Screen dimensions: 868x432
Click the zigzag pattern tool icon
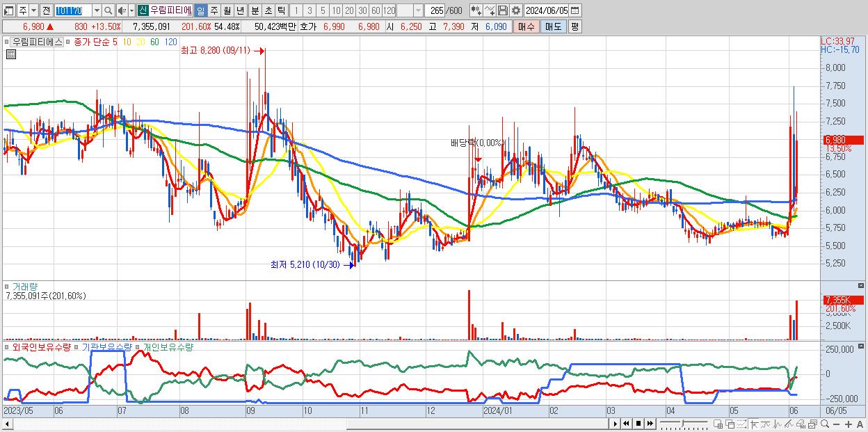click(778, 424)
